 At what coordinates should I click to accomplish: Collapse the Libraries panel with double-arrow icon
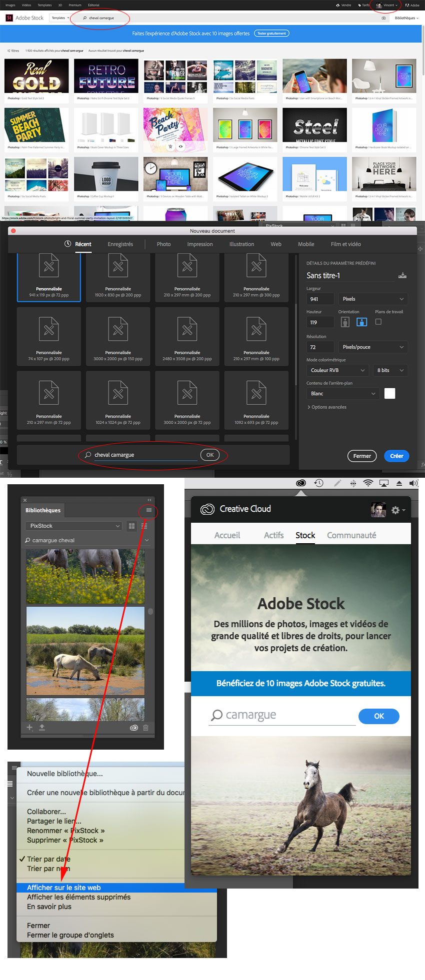point(149,500)
